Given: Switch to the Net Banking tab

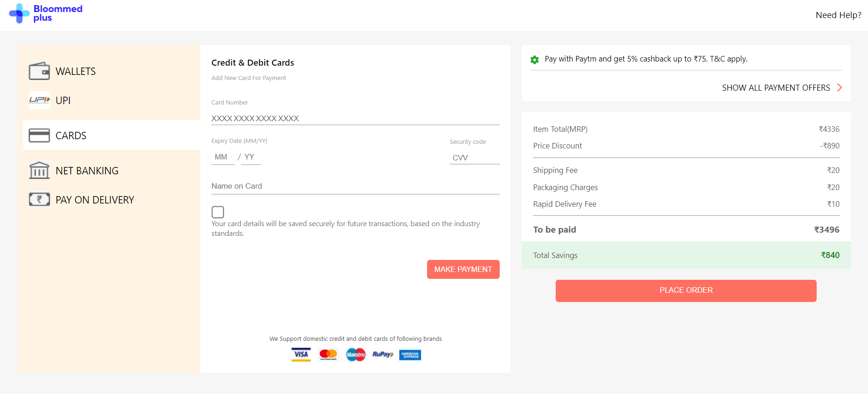Looking at the screenshot, I should 87,170.
